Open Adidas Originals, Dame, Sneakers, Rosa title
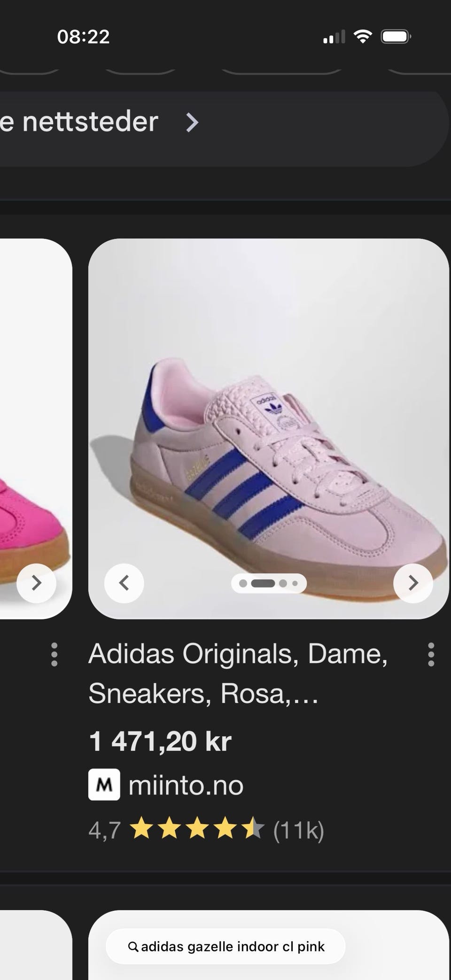This screenshot has width=451, height=980. pyautogui.click(x=238, y=673)
